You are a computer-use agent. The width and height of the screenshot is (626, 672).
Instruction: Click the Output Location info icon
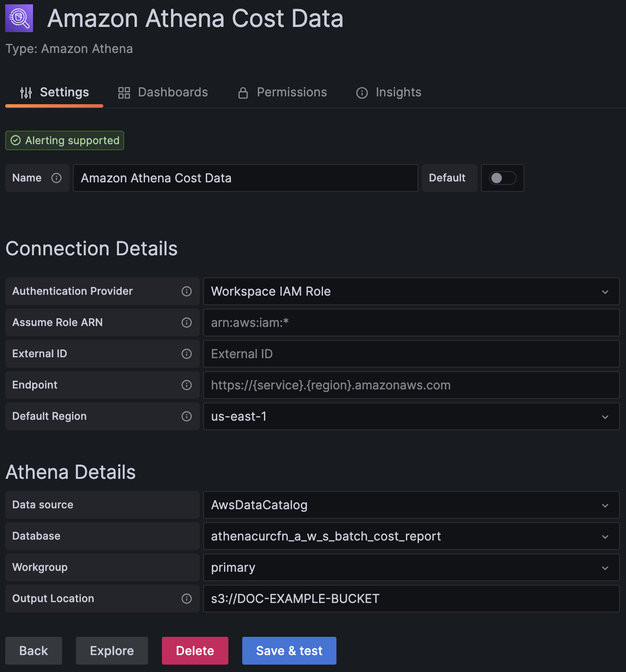187,599
